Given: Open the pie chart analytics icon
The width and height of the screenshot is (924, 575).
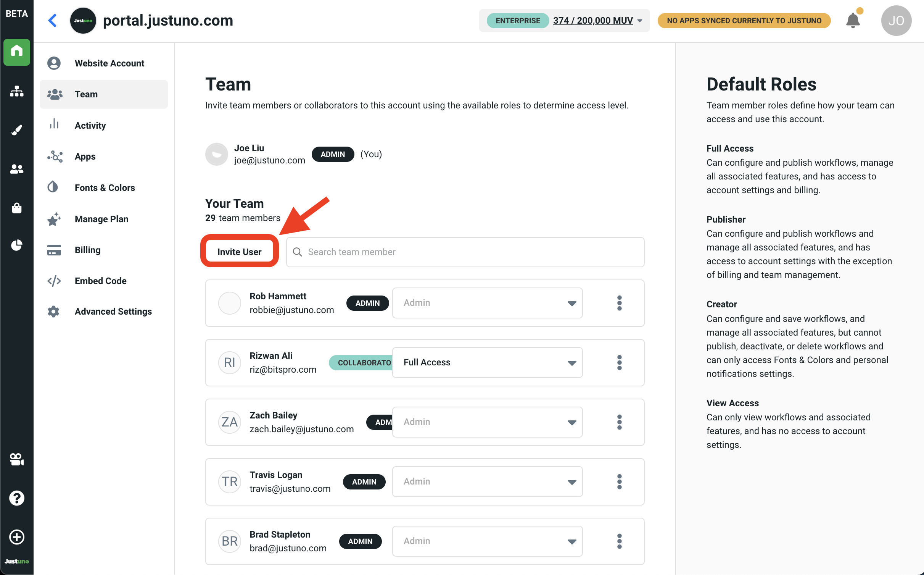Looking at the screenshot, I should [17, 245].
